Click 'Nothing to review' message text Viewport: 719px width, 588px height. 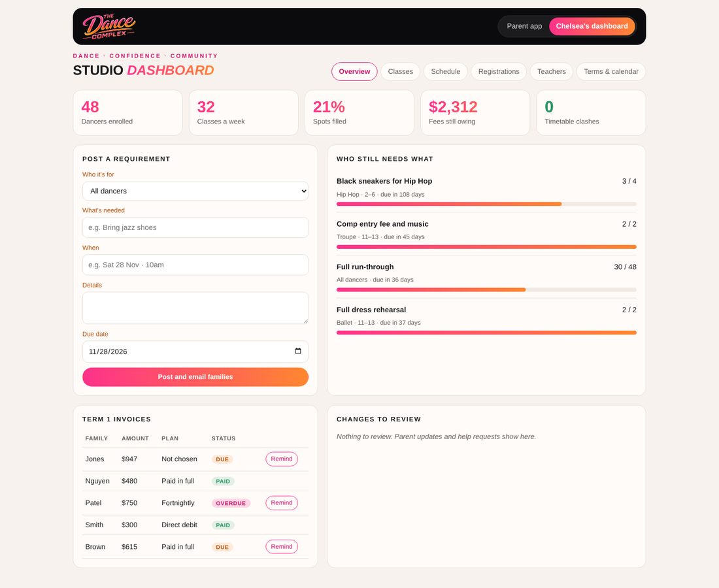click(x=436, y=436)
